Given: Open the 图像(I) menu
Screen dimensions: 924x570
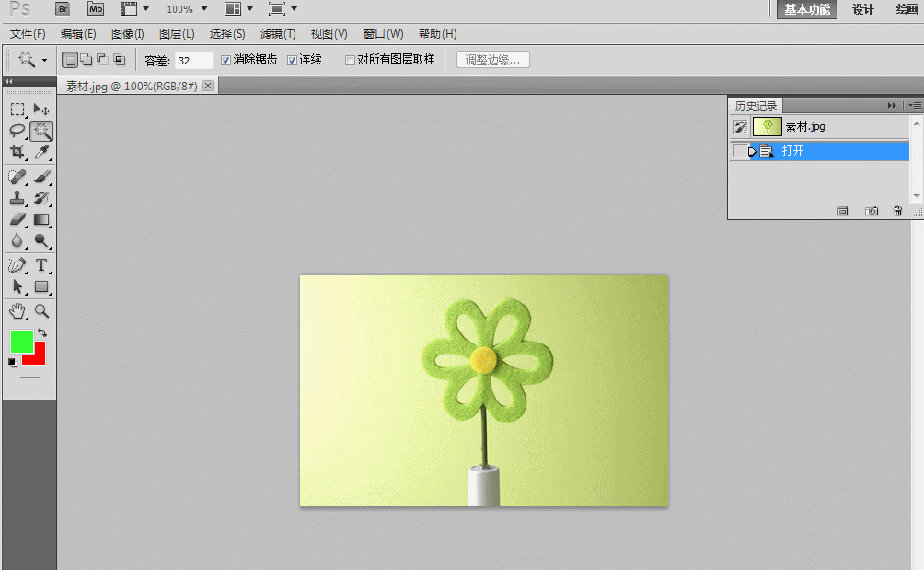Looking at the screenshot, I should pyautogui.click(x=127, y=34).
